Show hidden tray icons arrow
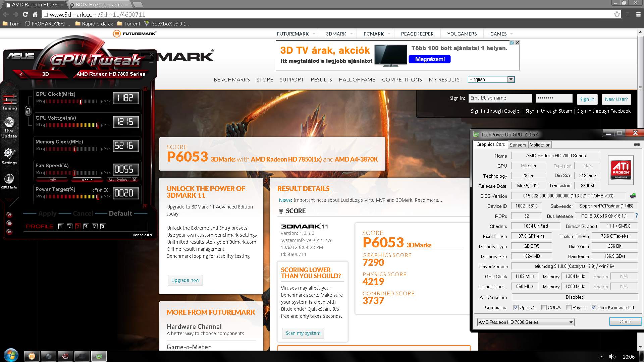This screenshot has height=362, width=644. tap(601, 357)
